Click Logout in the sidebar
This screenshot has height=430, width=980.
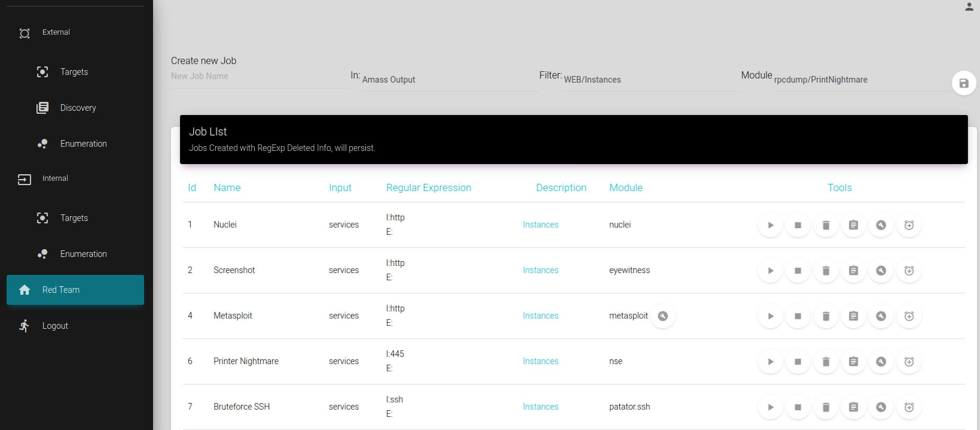(55, 326)
